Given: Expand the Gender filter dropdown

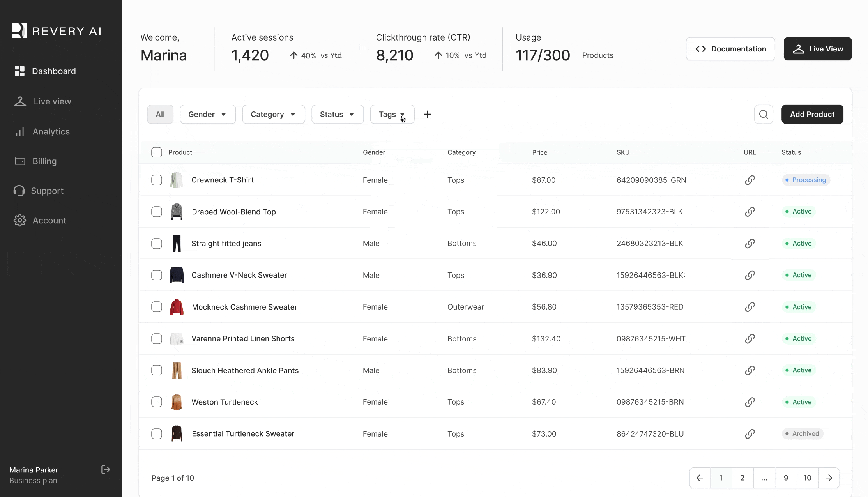Looking at the screenshot, I should [x=207, y=114].
